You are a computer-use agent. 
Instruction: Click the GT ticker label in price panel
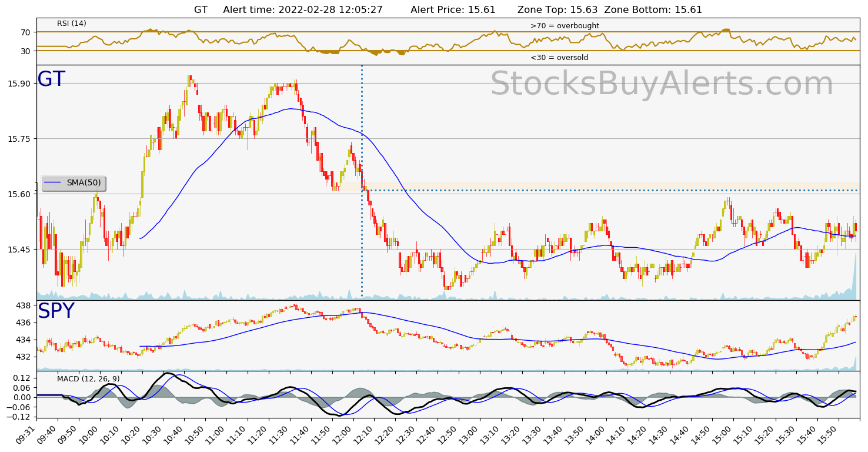[x=51, y=79]
